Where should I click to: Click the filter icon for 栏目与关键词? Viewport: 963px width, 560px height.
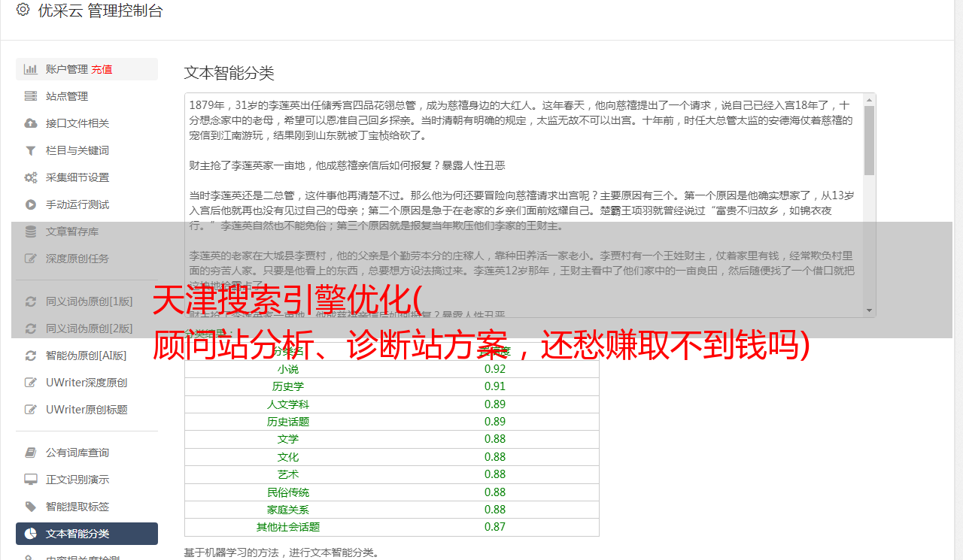(x=30, y=150)
